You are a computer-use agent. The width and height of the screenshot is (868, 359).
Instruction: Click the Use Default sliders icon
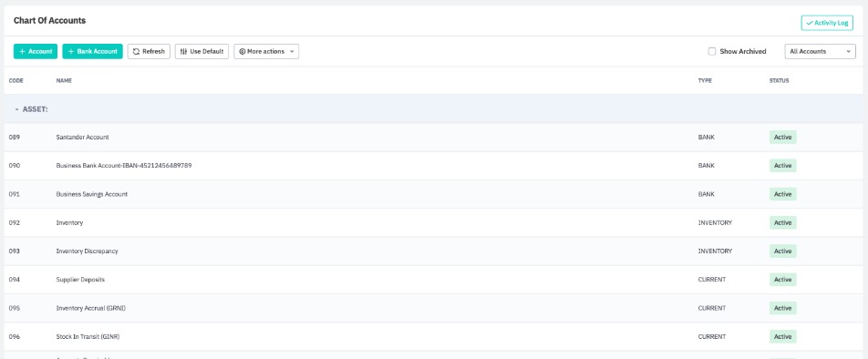184,51
